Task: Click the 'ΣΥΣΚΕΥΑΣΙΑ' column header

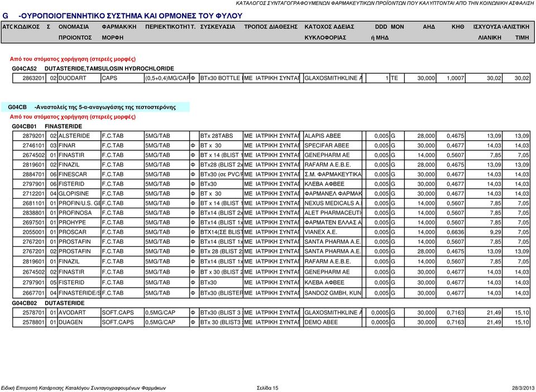Action: [x=217, y=27]
